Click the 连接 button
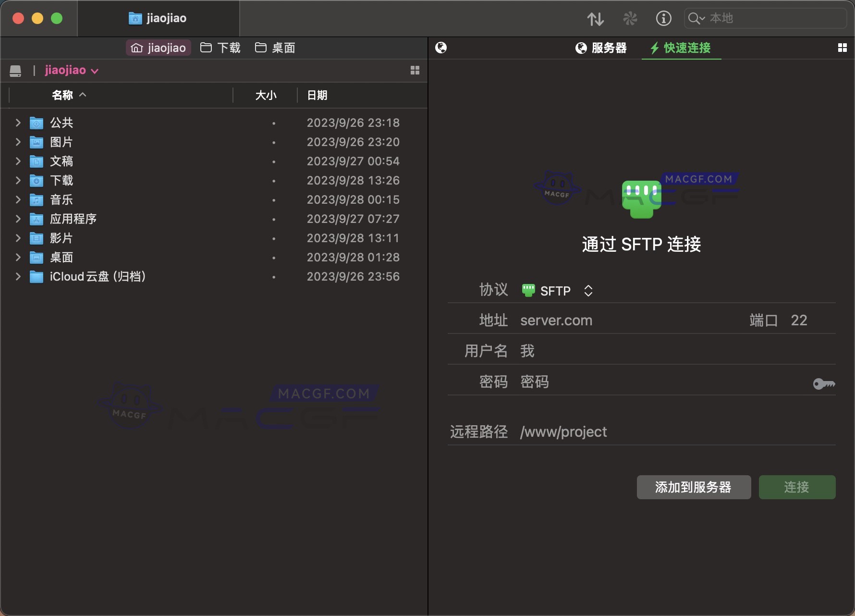This screenshot has height=616, width=855. click(x=797, y=487)
